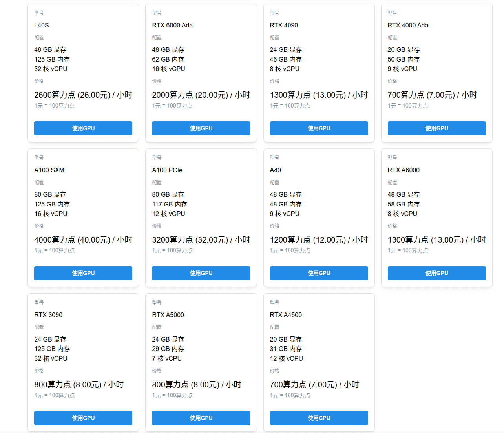This screenshot has width=504, height=433.
Task: Click 使用GPU on the RTX A5000 card
Action: coord(201,418)
